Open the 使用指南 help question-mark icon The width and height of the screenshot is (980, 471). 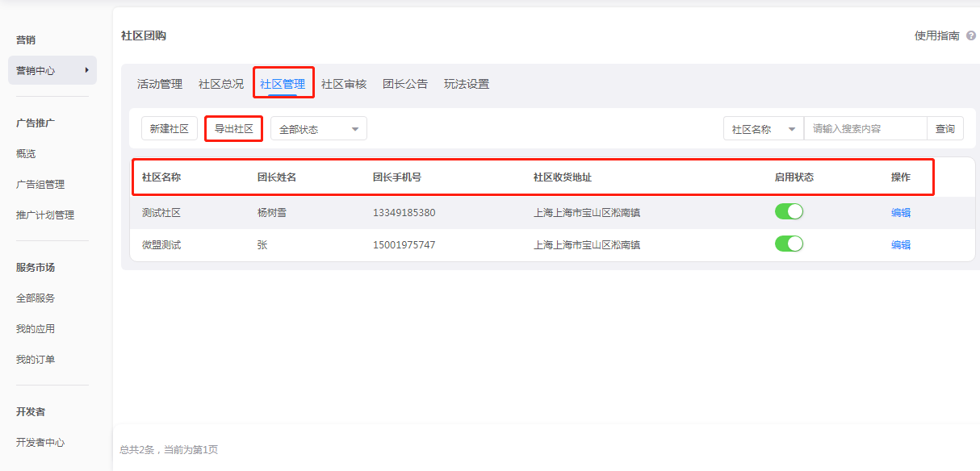click(x=971, y=35)
